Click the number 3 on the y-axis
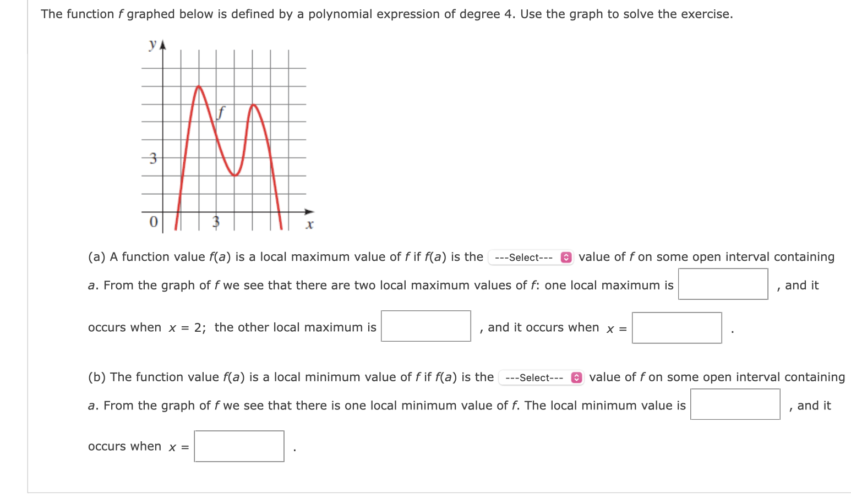 [152, 159]
